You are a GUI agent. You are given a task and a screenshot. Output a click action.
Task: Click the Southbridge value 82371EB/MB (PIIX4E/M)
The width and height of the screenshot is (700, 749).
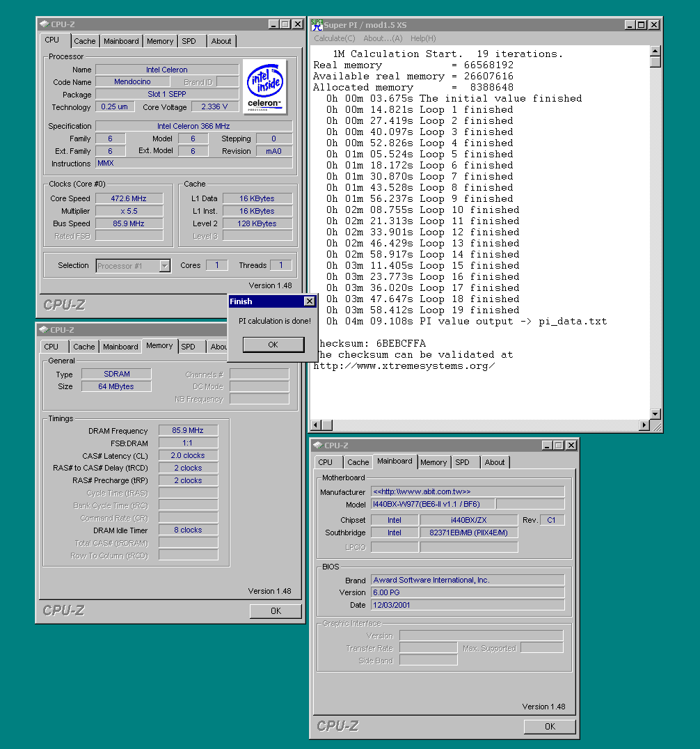click(469, 532)
